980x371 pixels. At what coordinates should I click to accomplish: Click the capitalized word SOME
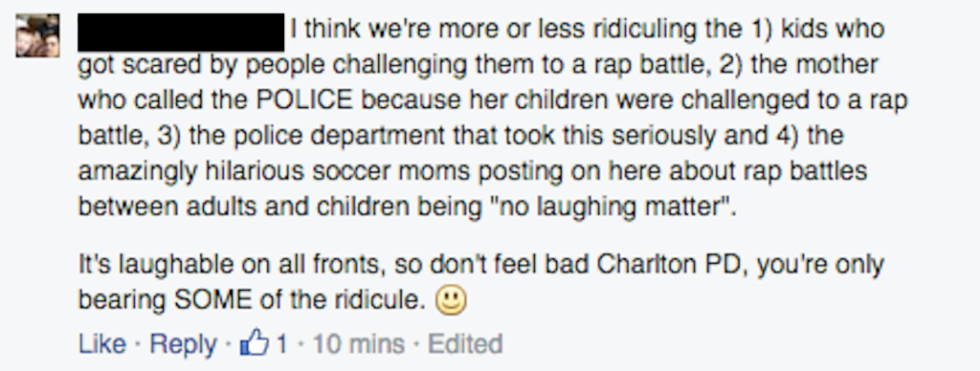pyautogui.click(x=210, y=300)
